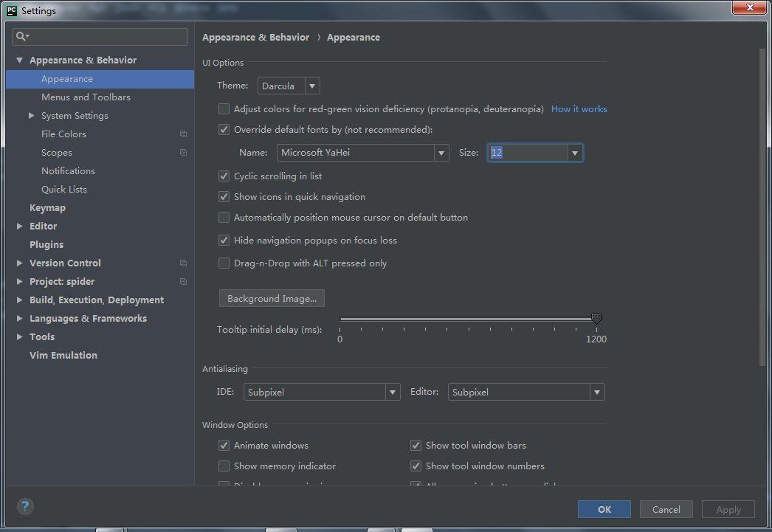This screenshot has height=532, width=772.
Task: Expand the Tools node
Action: click(20, 337)
